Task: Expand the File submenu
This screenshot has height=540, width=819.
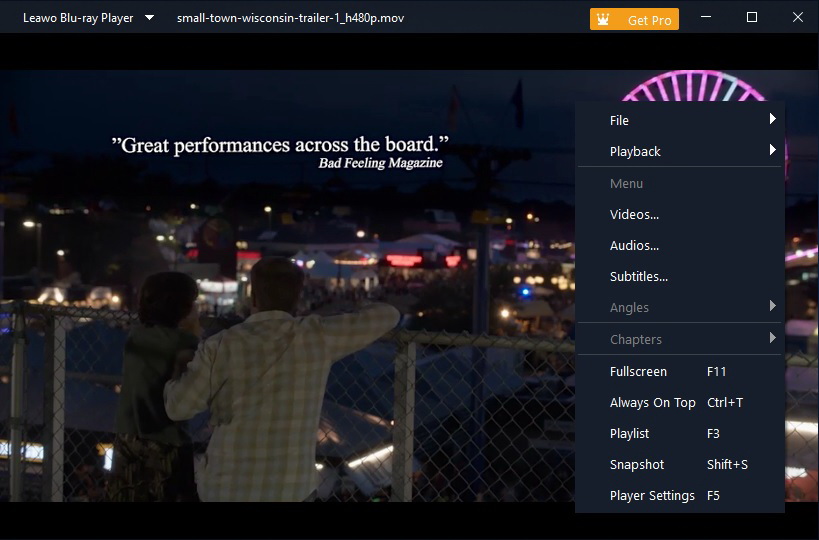Action: tap(680, 120)
